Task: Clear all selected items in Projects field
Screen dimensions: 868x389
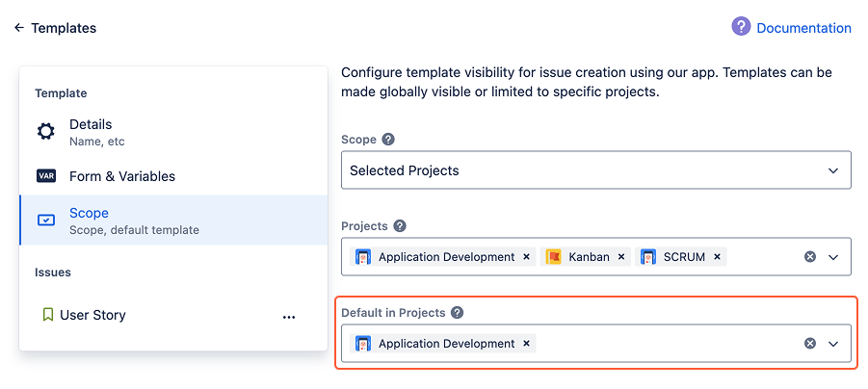Action: coord(810,257)
